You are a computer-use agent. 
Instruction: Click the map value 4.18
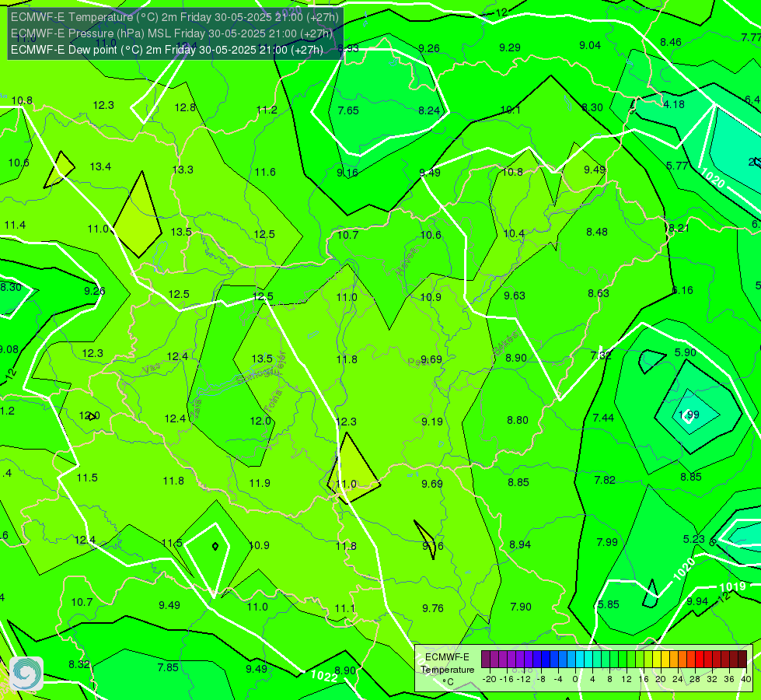[674, 104]
